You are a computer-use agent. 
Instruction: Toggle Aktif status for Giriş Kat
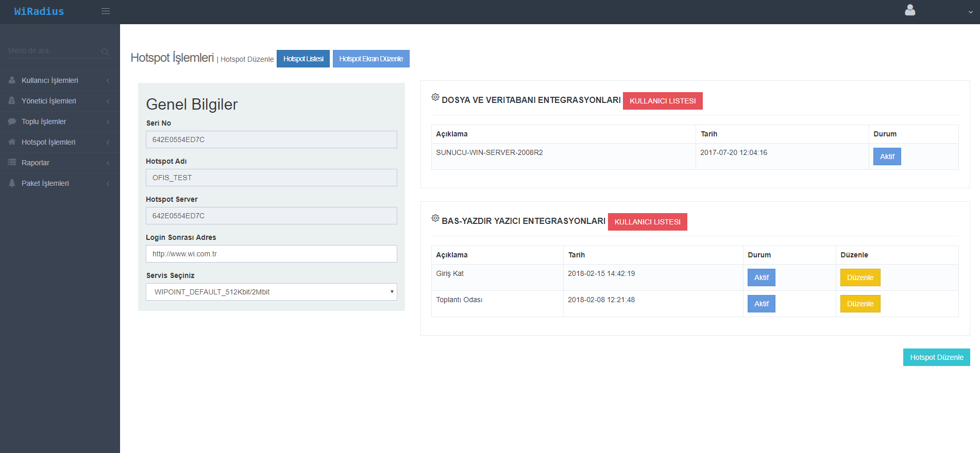pyautogui.click(x=761, y=277)
